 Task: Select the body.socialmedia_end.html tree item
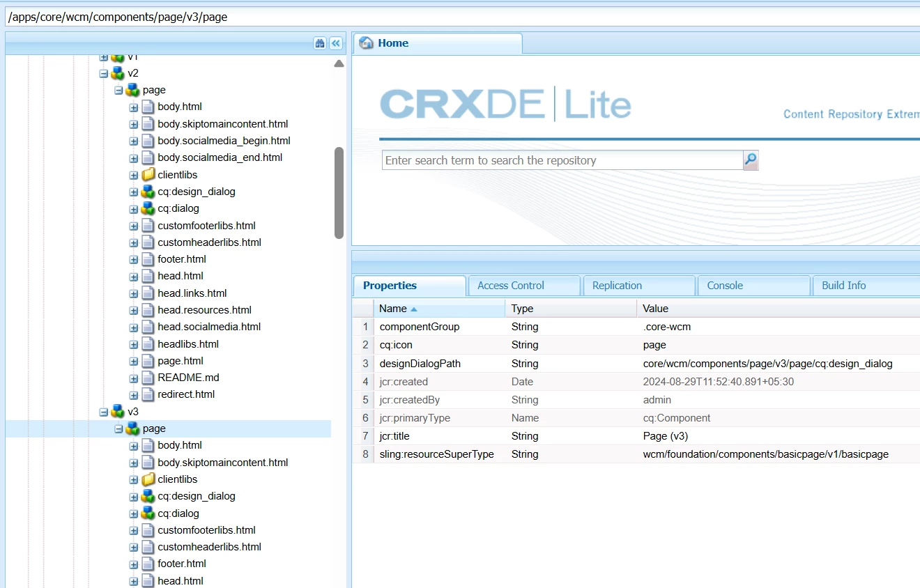coord(220,157)
